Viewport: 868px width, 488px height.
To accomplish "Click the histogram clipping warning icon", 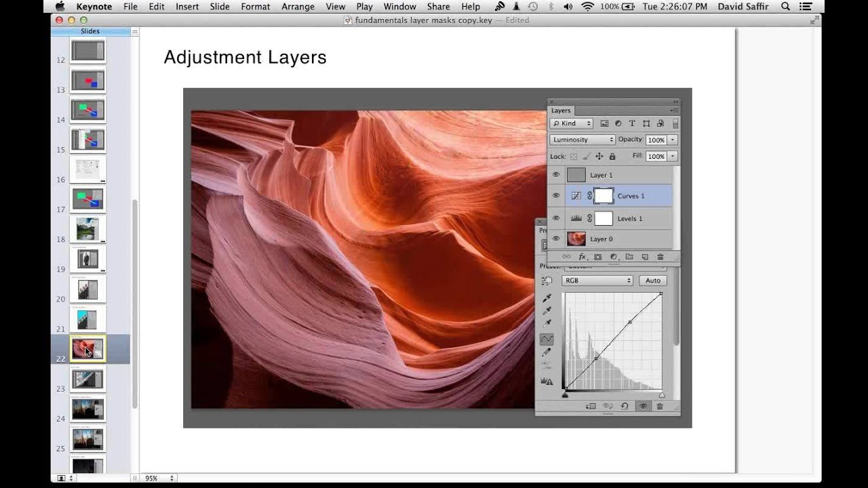I will click(x=547, y=382).
